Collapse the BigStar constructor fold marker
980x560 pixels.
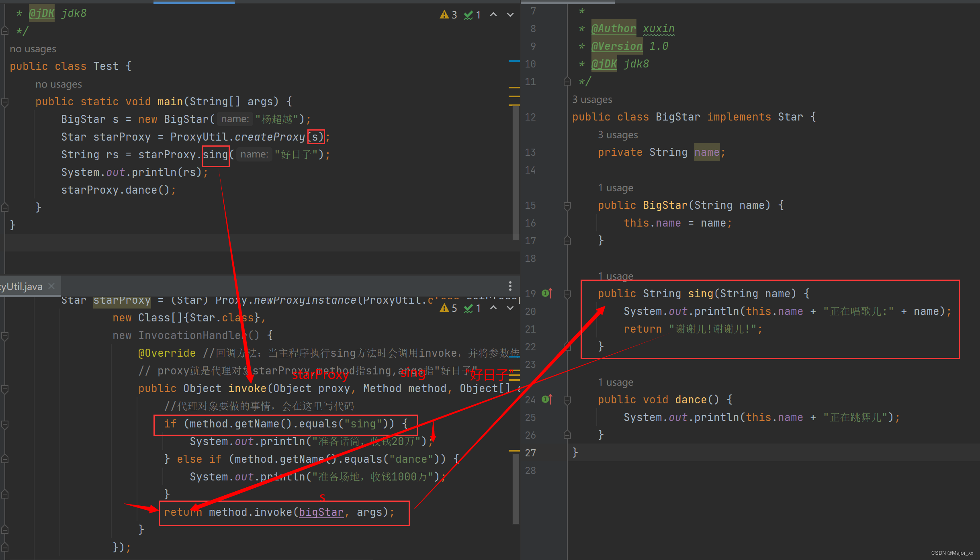pos(567,206)
